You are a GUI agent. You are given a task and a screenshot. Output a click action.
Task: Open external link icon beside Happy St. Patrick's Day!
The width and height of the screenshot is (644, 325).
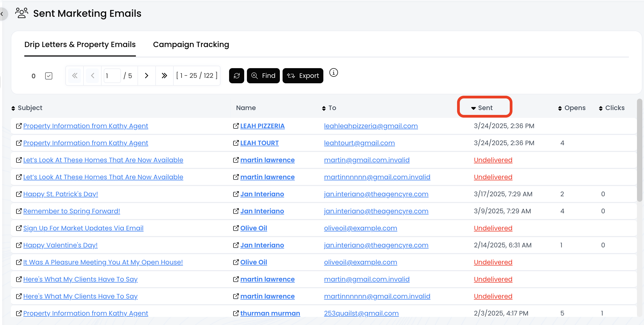click(19, 194)
